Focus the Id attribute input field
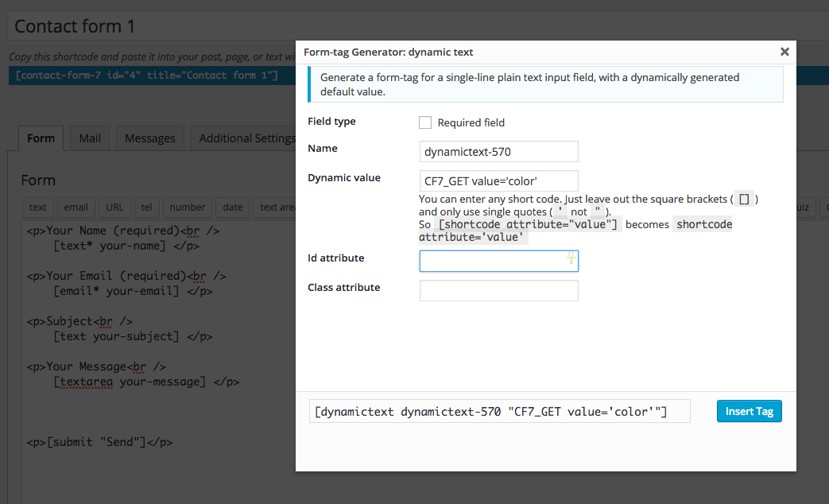The height and width of the screenshot is (504, 829). click(498, 262)
